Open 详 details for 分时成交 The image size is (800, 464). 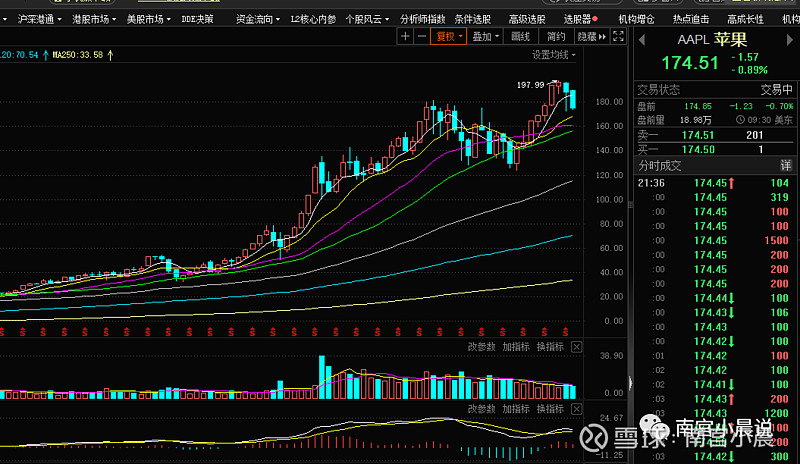[x=786, y=165]
